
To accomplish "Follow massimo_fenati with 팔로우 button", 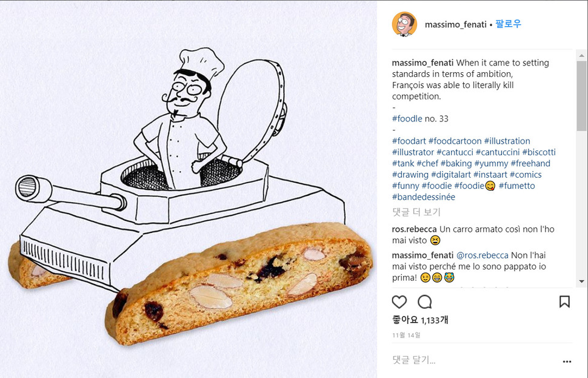I will pyautogui.click(x=508, y=24).
